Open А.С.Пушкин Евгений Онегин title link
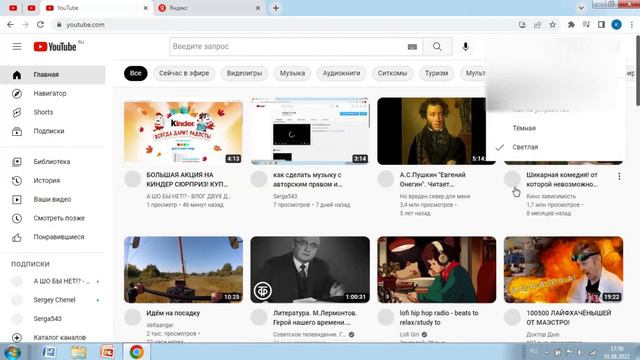The height and width of the screenshot is (360, 640). (x=433, y=180)
